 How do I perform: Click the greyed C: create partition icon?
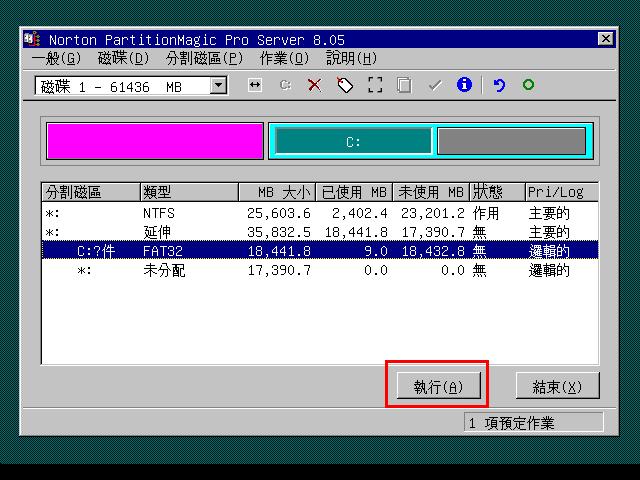(x=285, y=85)
